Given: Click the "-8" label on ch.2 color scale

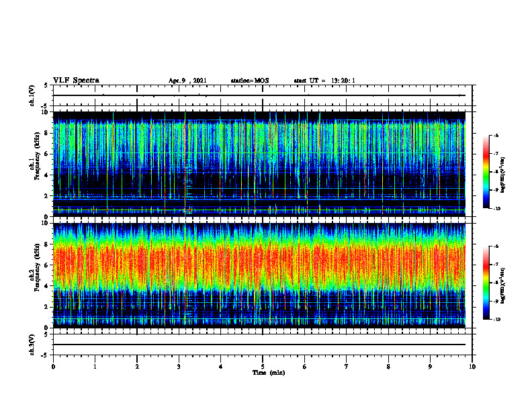Looking at the screenshot, I should pos(496,283).
